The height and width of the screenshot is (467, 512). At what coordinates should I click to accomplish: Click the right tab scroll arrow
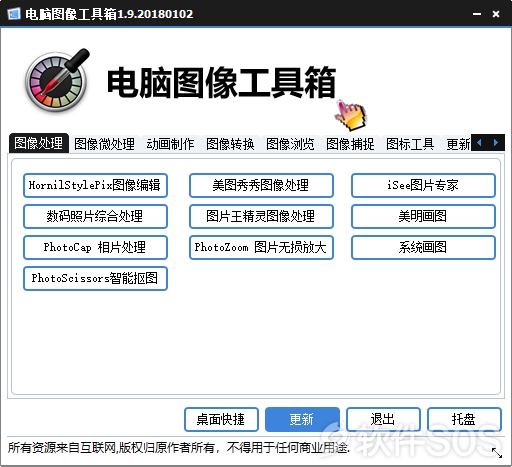[x=496, y=143]
